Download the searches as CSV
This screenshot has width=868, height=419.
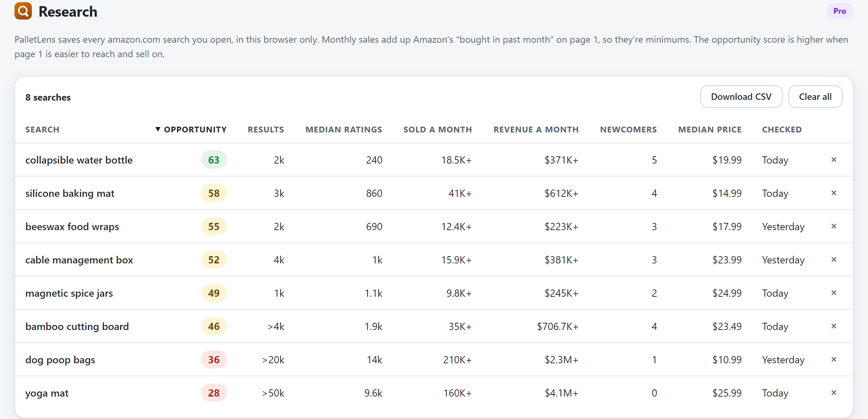click(x=741, y=97)
